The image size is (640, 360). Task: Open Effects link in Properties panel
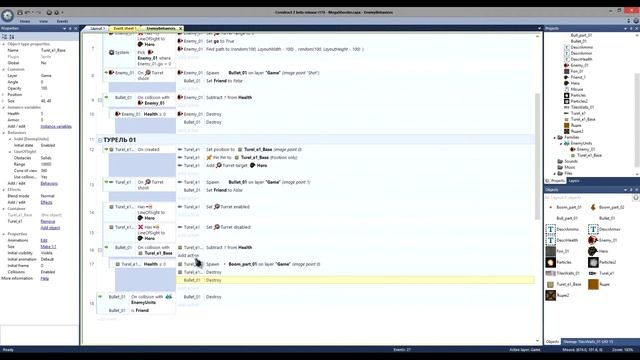[x=47, y=202]
